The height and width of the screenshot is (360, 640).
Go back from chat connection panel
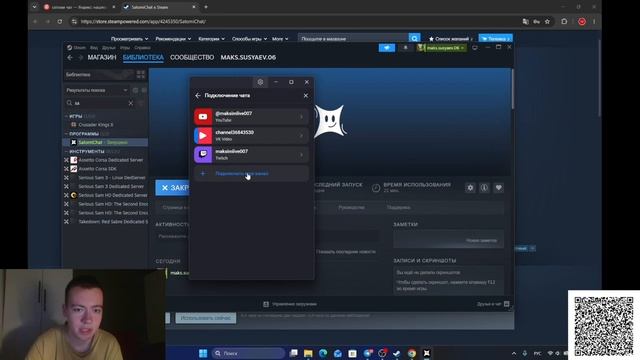coord(198,96)
